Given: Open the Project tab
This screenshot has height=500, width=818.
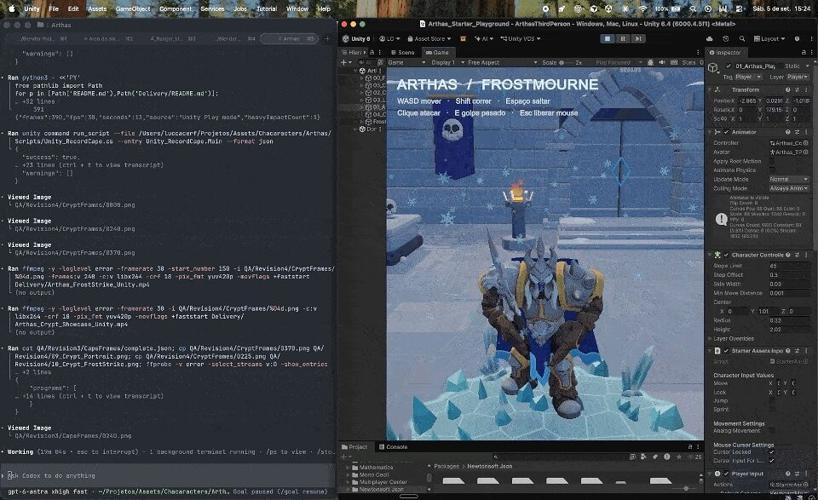Looking at the screenshot, I should point(355,447).
